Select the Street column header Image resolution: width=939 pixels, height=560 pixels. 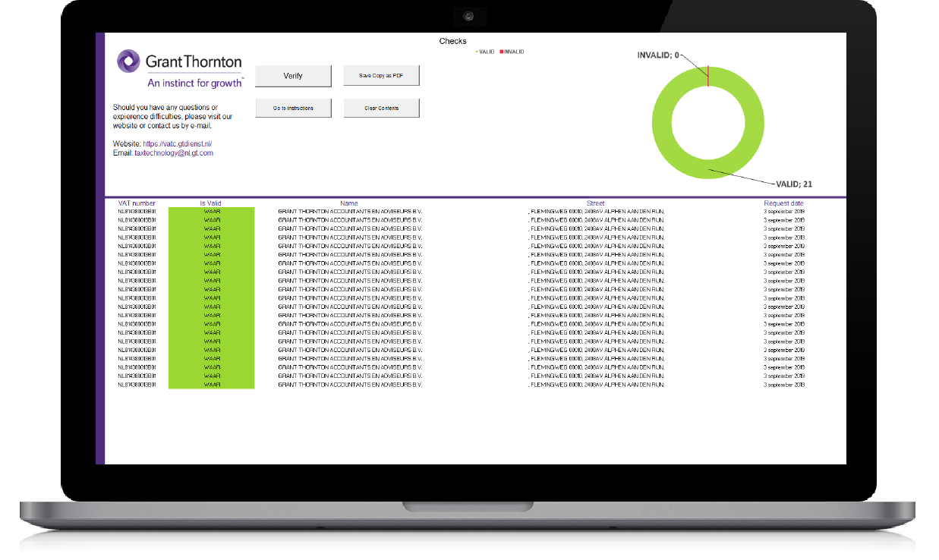click(595, 203)
